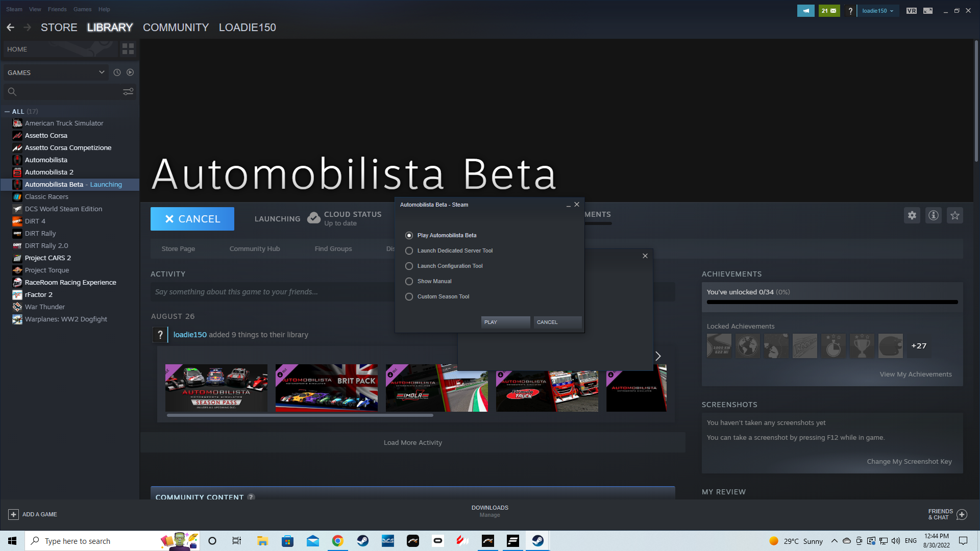
Task: Click Load More Activity
Action: (x=413, y=443)
